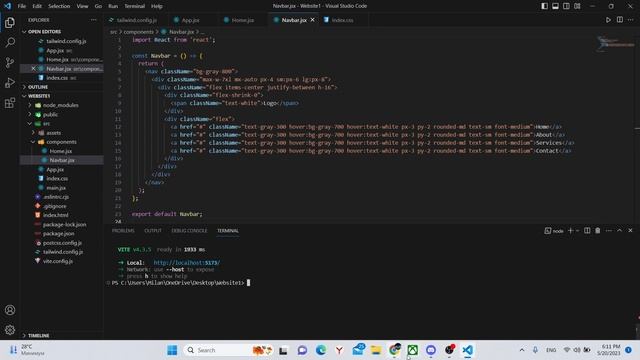Close the terminal panel

click(x=630, y=231)
